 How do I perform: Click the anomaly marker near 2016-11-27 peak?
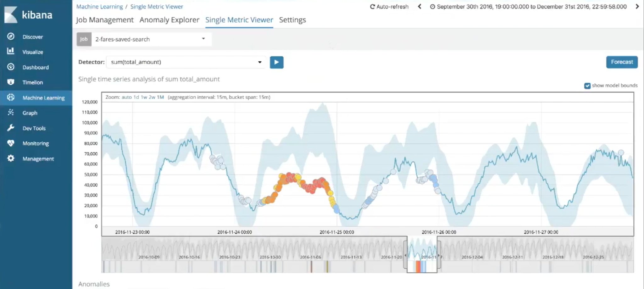coord(621,153)
